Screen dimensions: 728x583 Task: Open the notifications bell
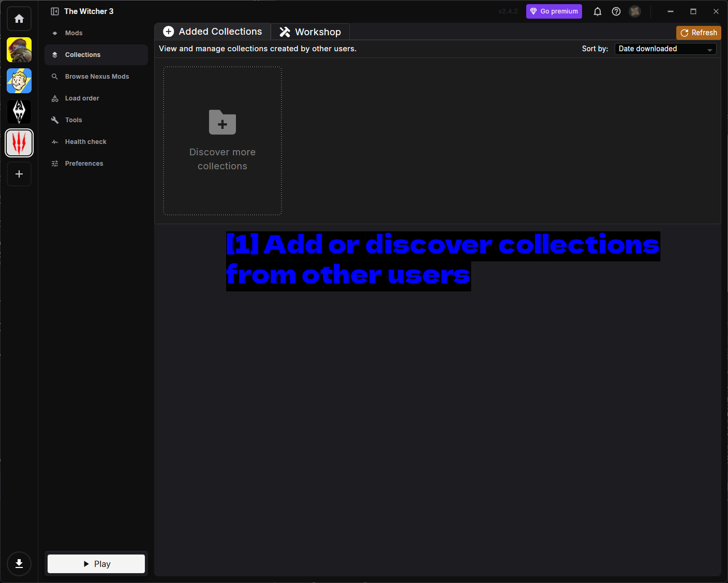598,11
